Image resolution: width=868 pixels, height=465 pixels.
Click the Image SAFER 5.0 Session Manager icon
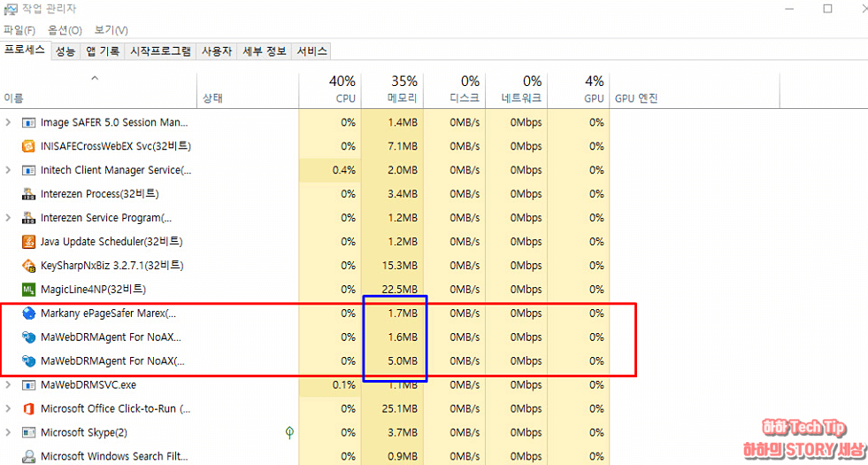click(28, 122)
